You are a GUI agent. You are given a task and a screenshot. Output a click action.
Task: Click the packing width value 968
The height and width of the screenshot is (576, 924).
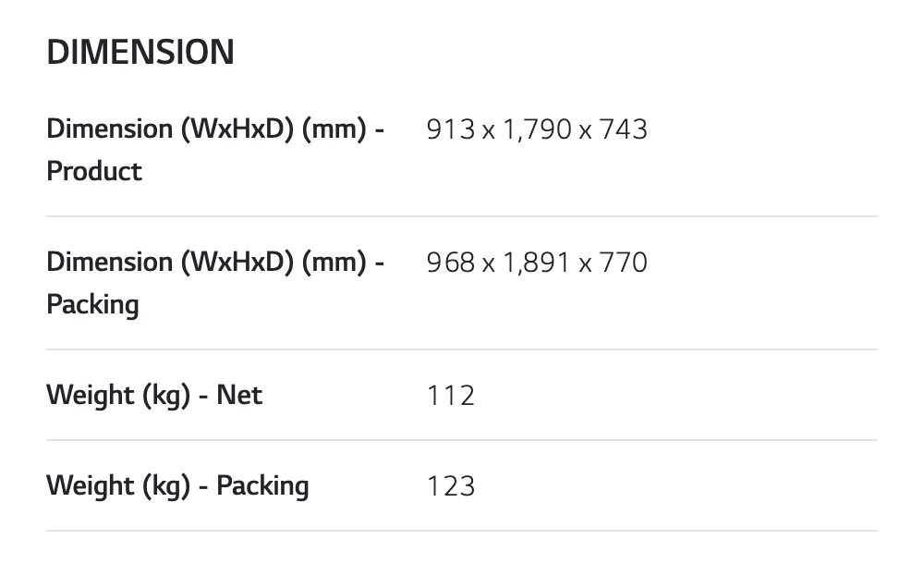tap(451, 263)
